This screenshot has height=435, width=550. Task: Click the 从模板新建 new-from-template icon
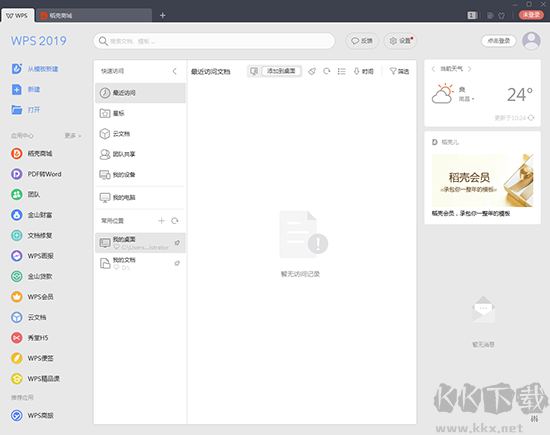(16, 69)
